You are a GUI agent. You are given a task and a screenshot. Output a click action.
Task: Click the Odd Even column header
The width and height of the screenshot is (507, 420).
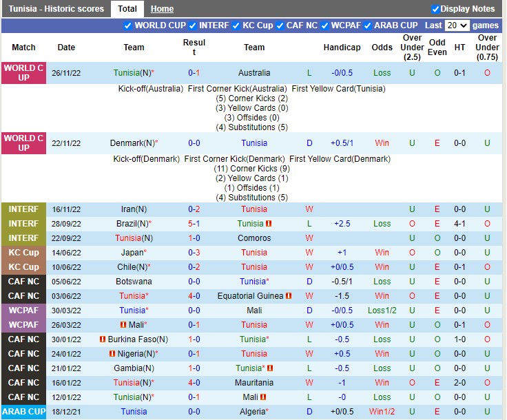[x=437, y=48]
